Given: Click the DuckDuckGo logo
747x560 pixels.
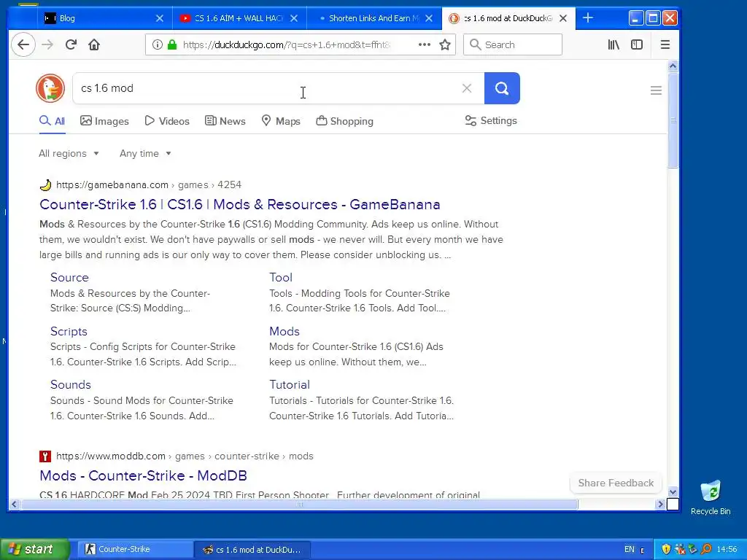Looking at the screenshot, I should pos(50,88).
